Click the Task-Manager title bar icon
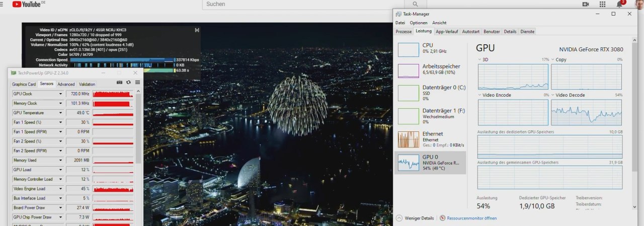 pyautogui.click(x=398, y=14)
